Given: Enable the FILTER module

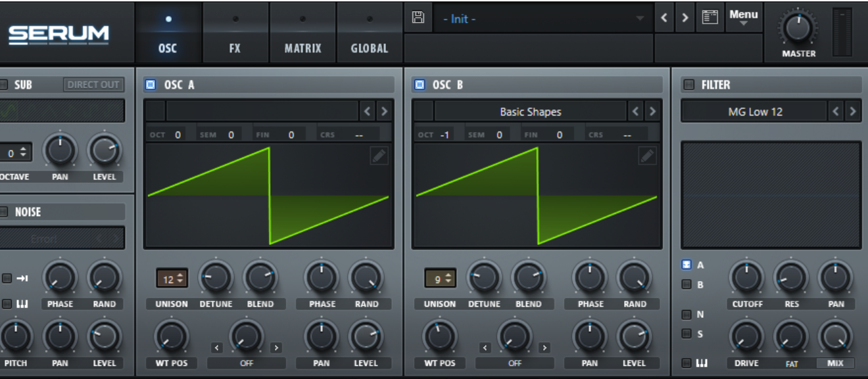Looking at the screenshot, I should click(x=688, y=85).
